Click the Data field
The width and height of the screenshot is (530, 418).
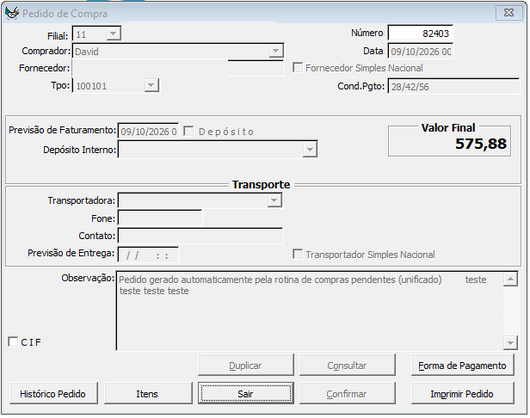[420, 51]
